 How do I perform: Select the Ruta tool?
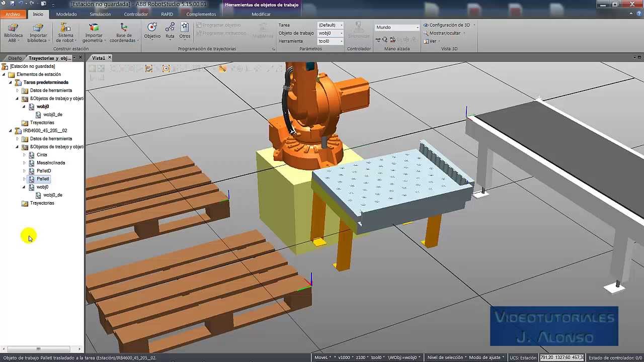tap(170, 30)
